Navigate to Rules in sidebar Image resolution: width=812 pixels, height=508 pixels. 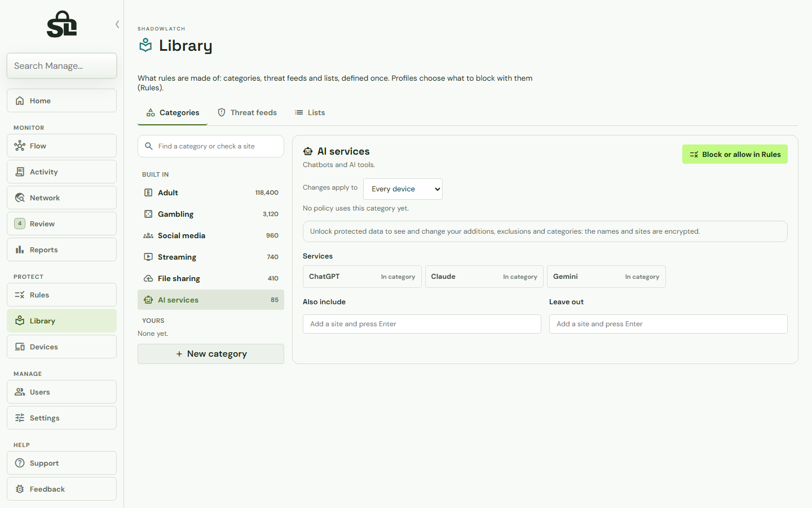click(x=61, y=295)
